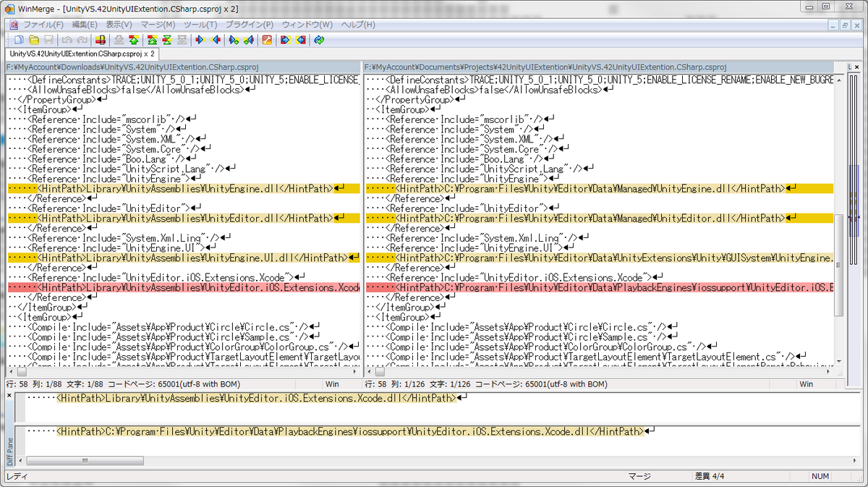Restore the inner document window

tap(844, 25)
